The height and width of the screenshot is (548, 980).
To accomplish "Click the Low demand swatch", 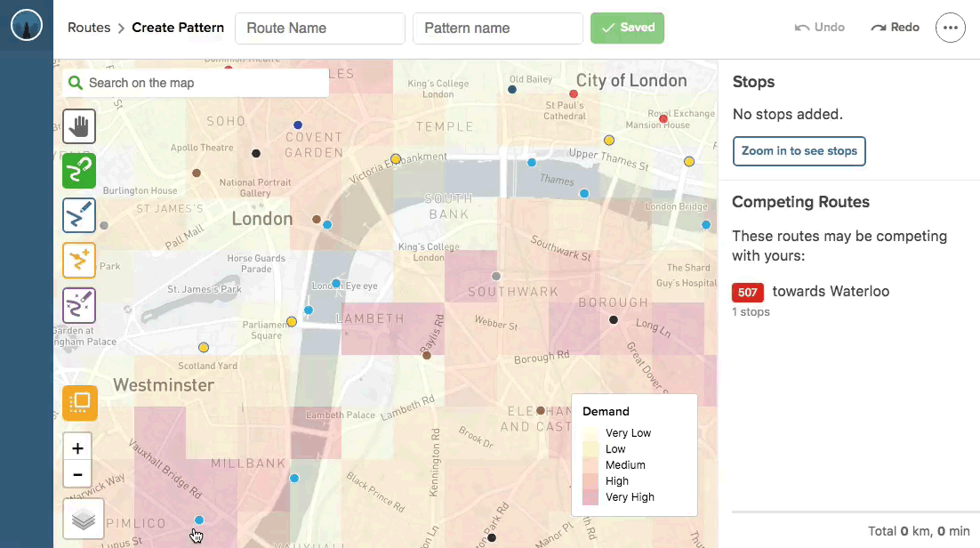I will (590, 449).
